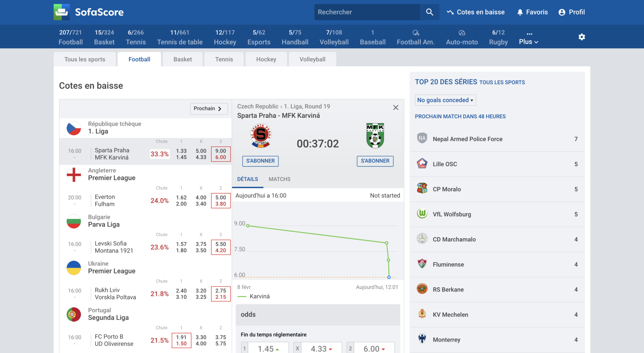Image resolution: width=644 pixels, height=353 pixels.
Task: Select Baseball in sports navigation
Action: click(373, 37)
